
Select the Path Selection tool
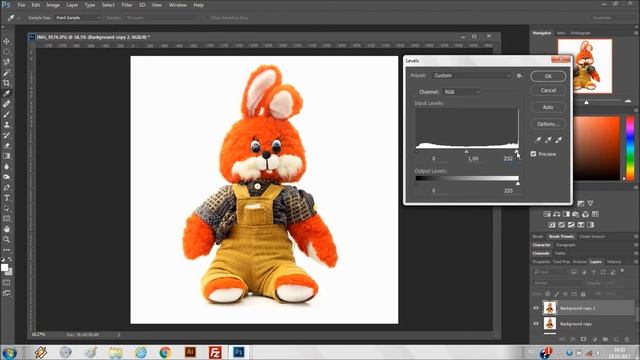point(7,208)
